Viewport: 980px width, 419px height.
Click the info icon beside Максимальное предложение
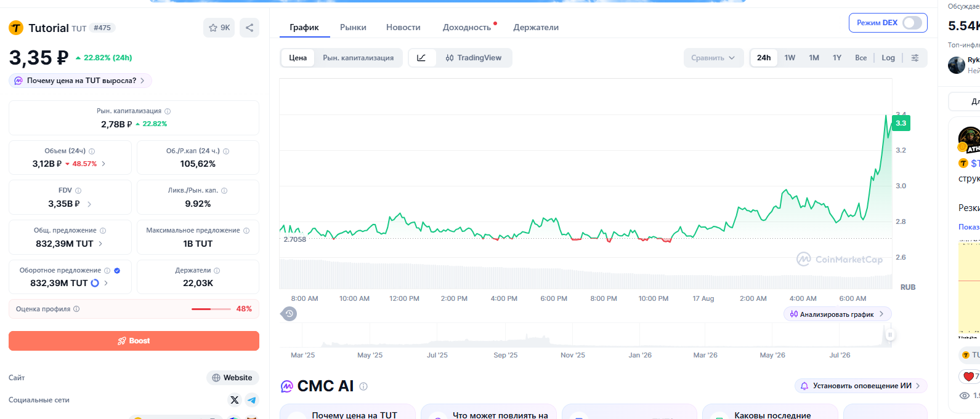click(246, 231)
